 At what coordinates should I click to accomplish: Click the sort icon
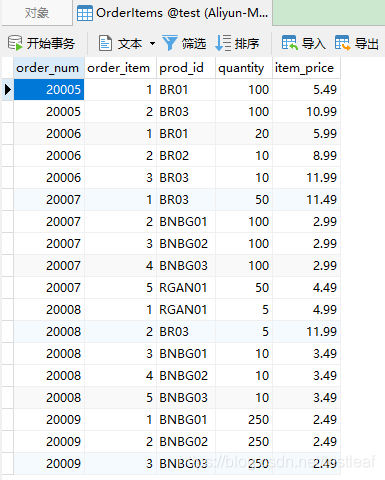coord(223,43)
